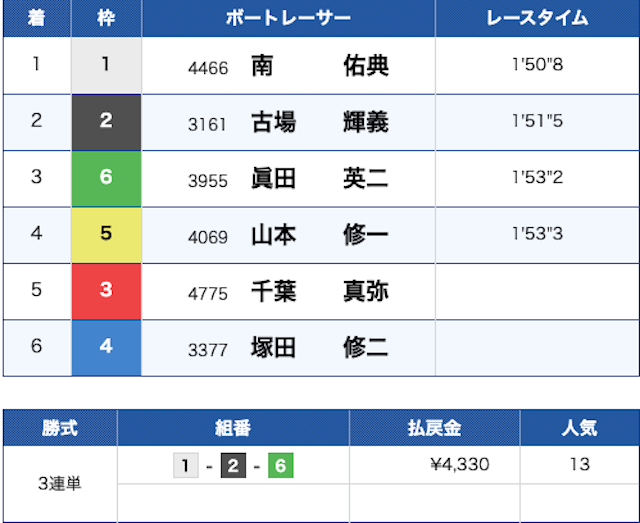This screenshot has width=640, height=523.
Task: Click the popularity value 13
Action: pyautogui.click(x=579, y=465)
